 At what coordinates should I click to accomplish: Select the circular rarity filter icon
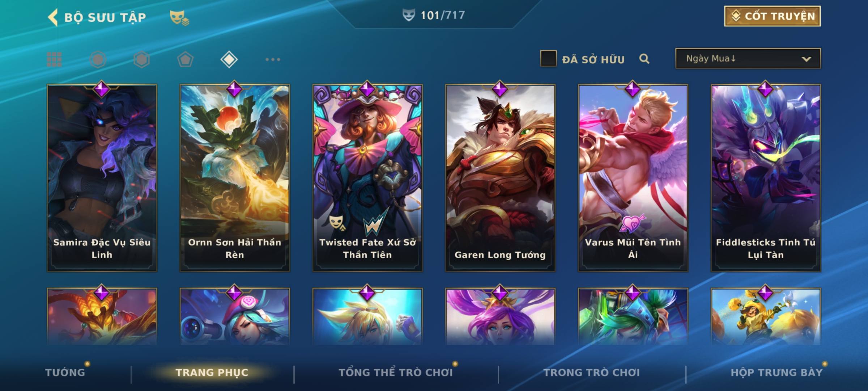click(98, 59)
